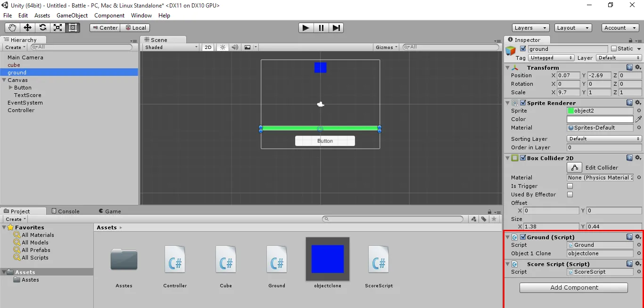Open the Assets menu
This screenshot has width=644, height=308.
point(42,16)
